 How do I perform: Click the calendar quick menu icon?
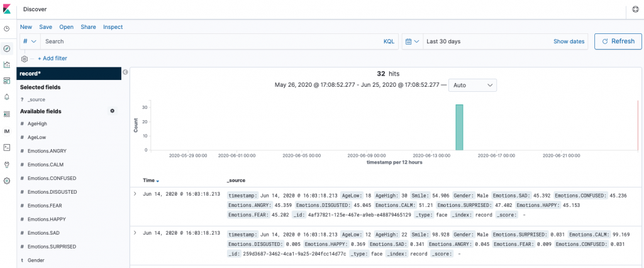[x=412, y=42]
